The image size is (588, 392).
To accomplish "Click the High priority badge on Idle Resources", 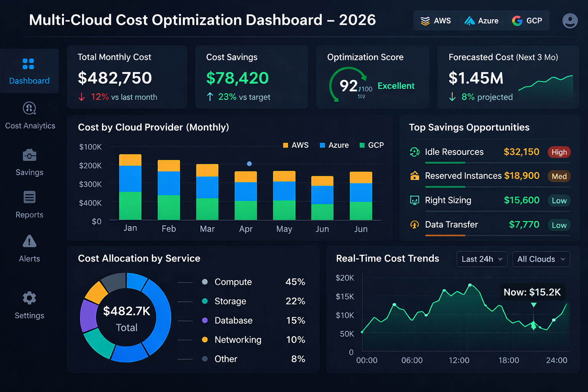I will pos(559,152).
